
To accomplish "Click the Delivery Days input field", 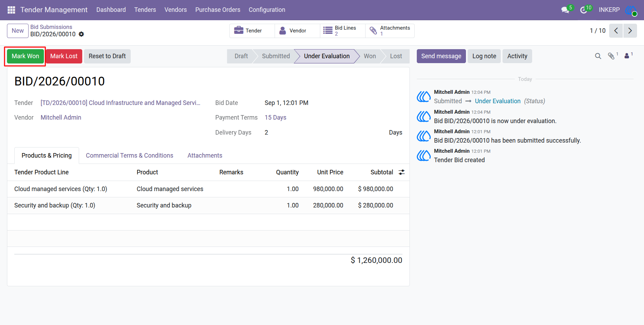I will click(x=324, y=133).
